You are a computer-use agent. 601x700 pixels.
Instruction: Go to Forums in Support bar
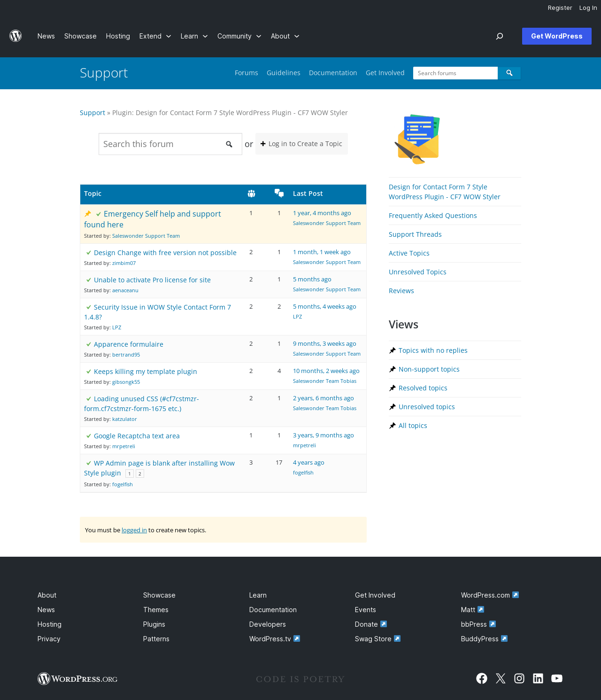pos(247,73)
